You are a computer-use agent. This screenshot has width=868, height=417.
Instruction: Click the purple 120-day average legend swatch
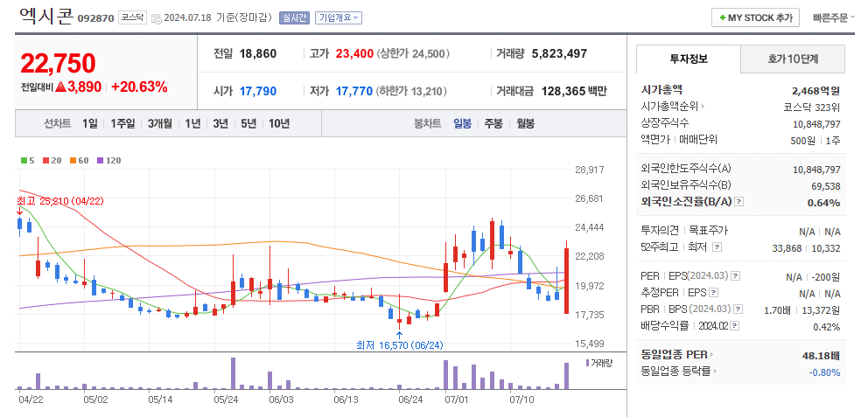101,160
